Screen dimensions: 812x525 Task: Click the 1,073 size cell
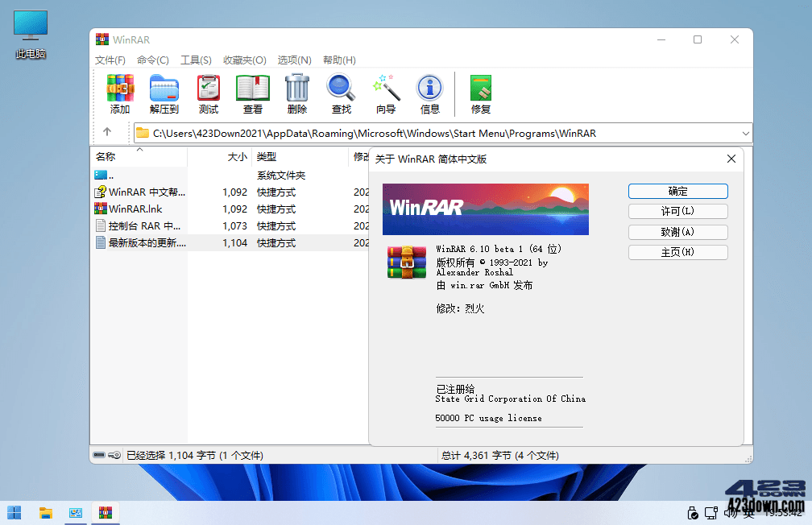234,225
